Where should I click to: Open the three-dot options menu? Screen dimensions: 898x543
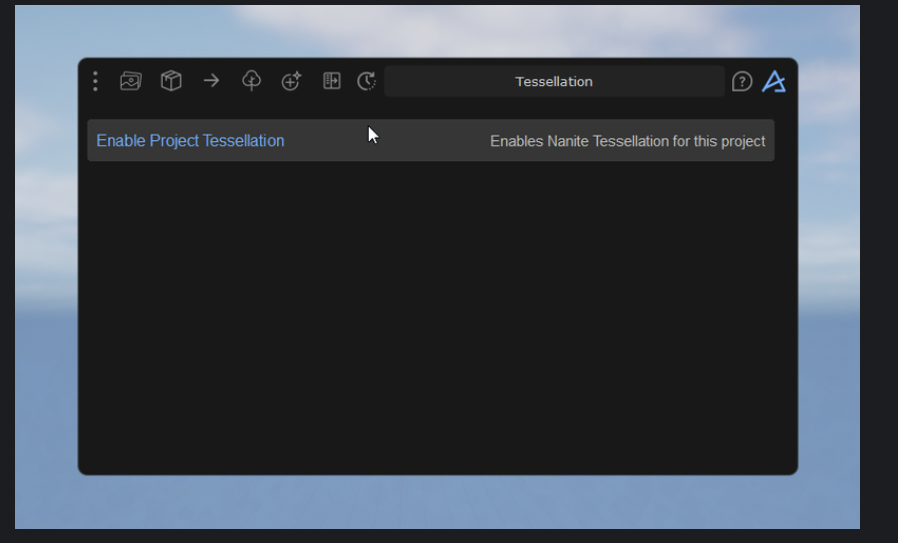(96, 81)
